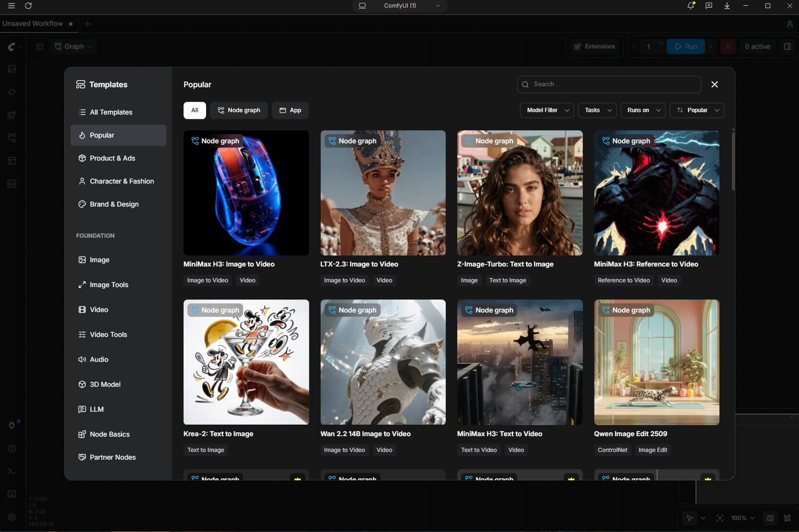Image resolution: width=799 pixels, height=532 pixels.
Task: Click the refresh icon in title bar
Action: [28, 6]
